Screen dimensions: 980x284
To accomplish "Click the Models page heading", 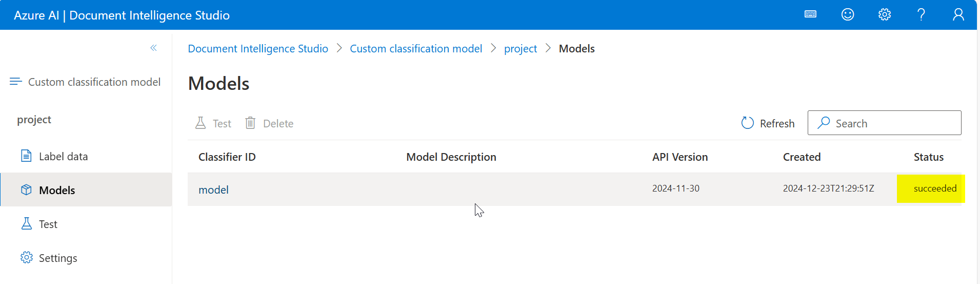I will click(x=218, y=83).
